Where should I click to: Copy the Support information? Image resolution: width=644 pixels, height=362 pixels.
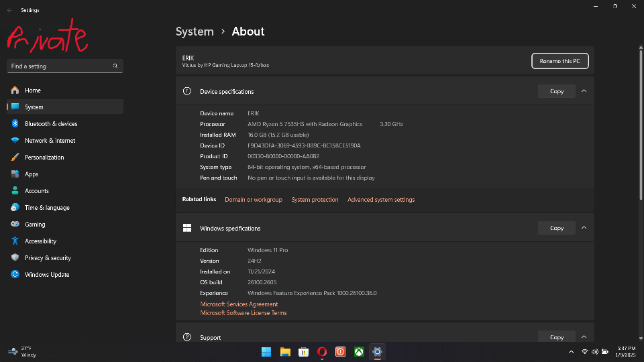pyautogui.click(x=557, y=337)
